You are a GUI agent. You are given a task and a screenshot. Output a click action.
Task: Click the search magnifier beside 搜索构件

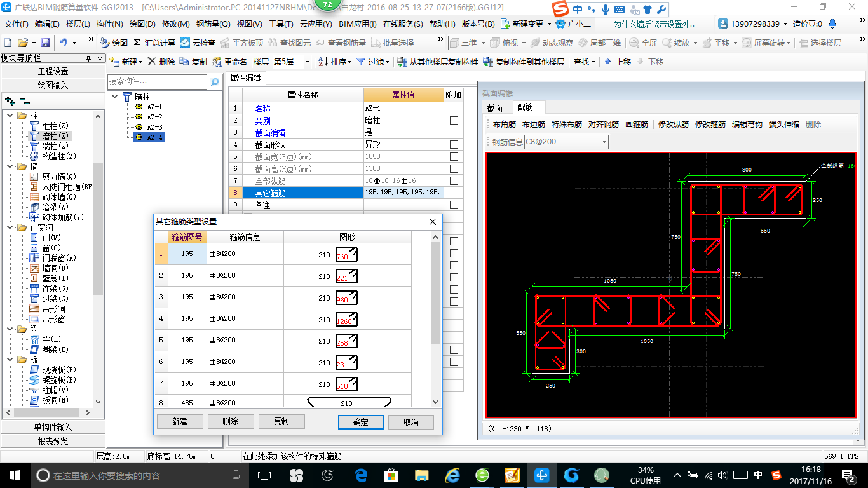(x=215, y=81)
